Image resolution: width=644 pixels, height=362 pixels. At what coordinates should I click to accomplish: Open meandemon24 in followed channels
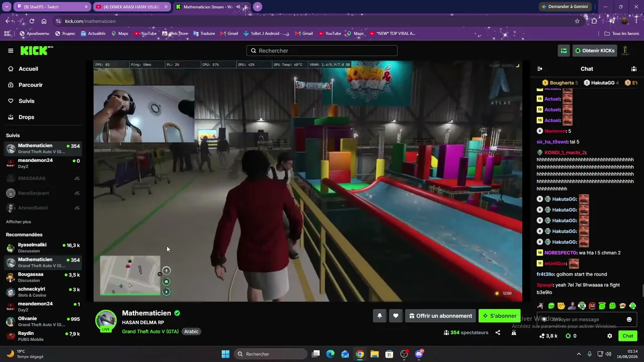pos(43,163)
